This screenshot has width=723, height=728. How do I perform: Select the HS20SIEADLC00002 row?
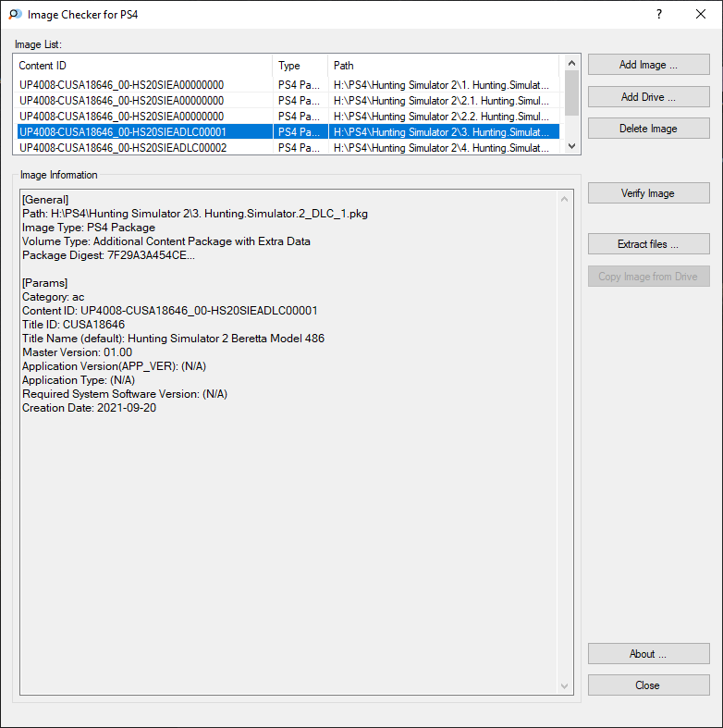(288, 148)
